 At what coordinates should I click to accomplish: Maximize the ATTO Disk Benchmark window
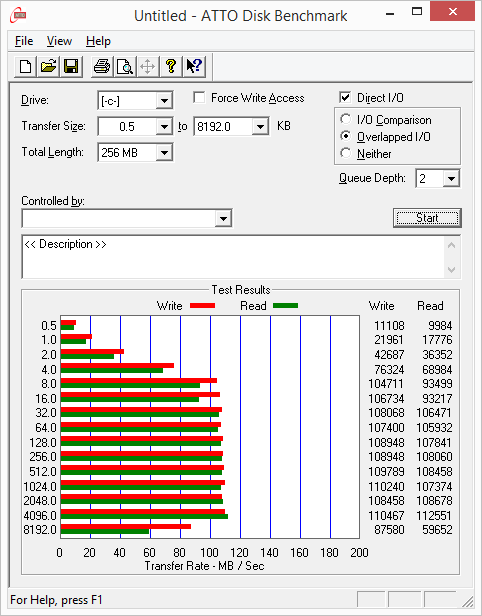[x=417, y=12]
